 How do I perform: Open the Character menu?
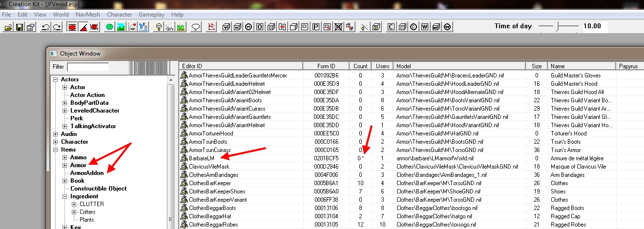click(120, 15)
